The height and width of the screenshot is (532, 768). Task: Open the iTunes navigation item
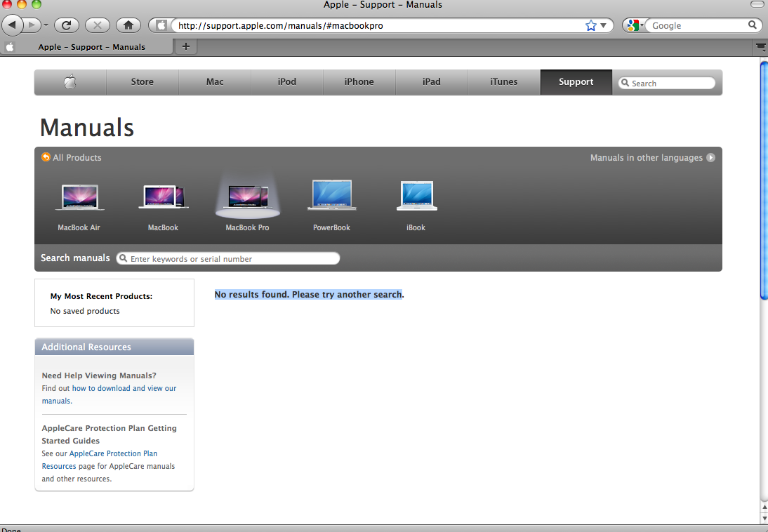(x=503, y=82)
